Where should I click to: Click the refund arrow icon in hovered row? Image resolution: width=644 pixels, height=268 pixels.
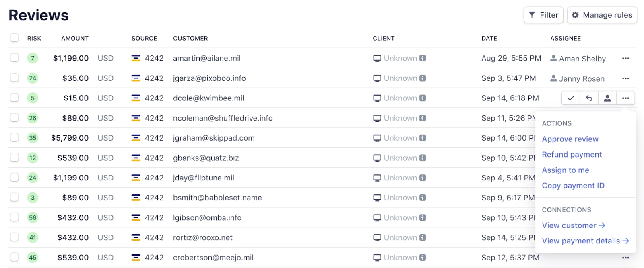click(589, 98)
